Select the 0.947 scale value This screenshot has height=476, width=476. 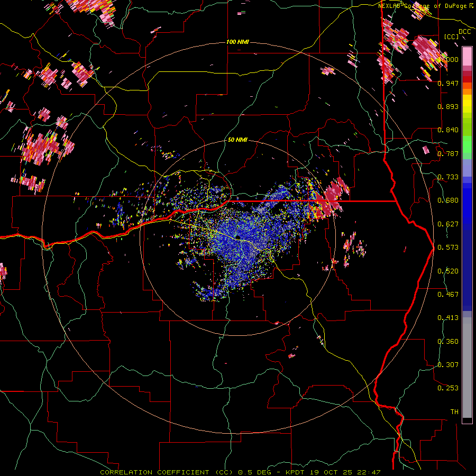tap(448, 83)
